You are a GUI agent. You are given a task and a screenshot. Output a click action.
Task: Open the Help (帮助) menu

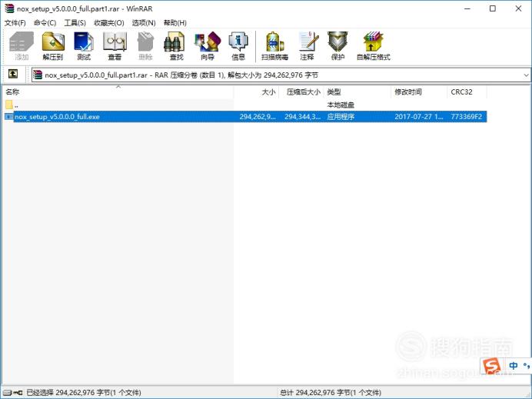(175, 23)
